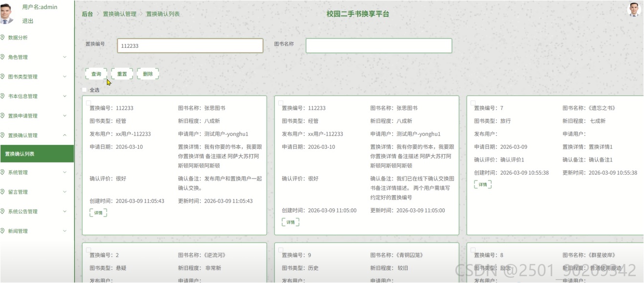Click the pin icon beside 数据分析
The image size is (644, 283).
click(3, 38)
